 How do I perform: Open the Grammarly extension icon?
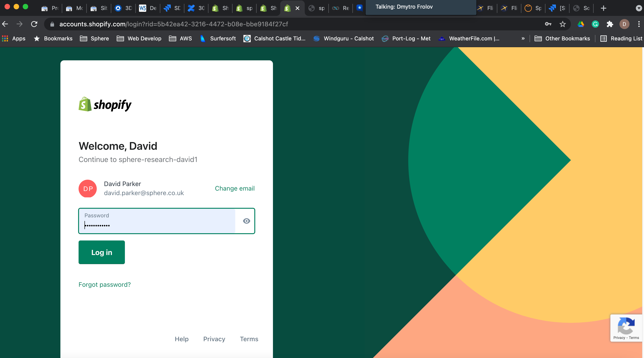click(x=595, y=24)
